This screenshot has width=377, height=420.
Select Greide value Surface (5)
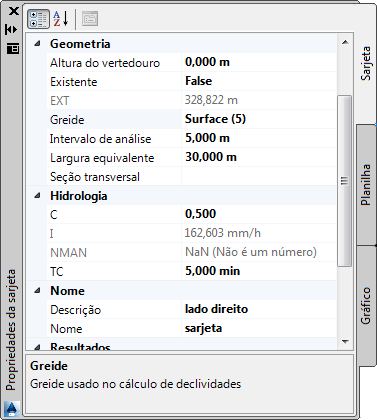259,119
